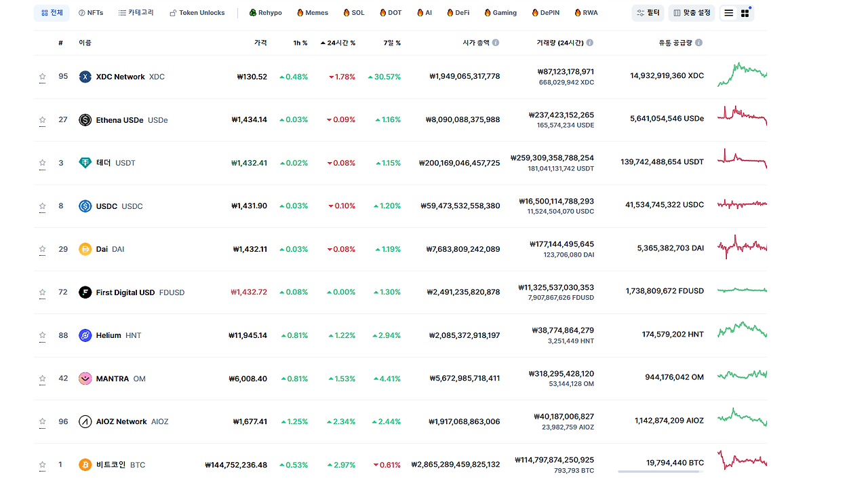Filter by DeFi category
868x479 pixels.
click(x=458, y=13)
